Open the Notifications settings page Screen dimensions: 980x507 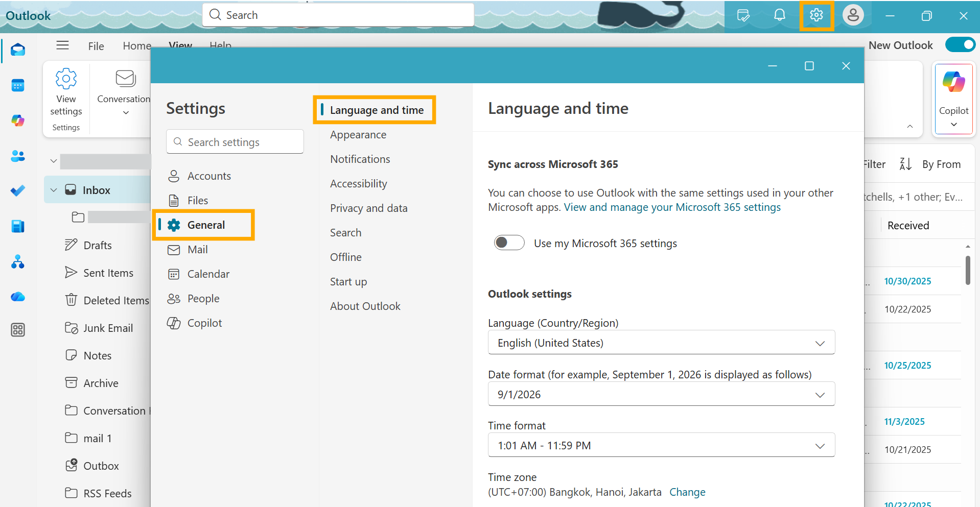pos(360,159)
